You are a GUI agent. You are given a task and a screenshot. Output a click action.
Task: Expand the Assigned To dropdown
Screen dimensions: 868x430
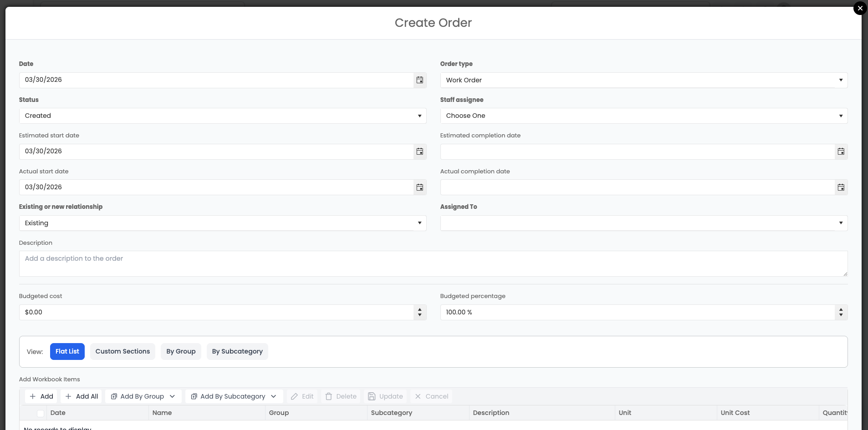point(643,223)
